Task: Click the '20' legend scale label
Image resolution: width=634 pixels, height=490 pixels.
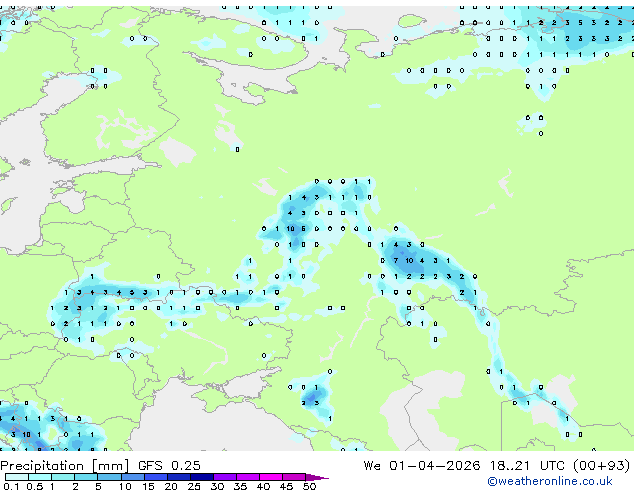Action: click(x=171, y=486)
